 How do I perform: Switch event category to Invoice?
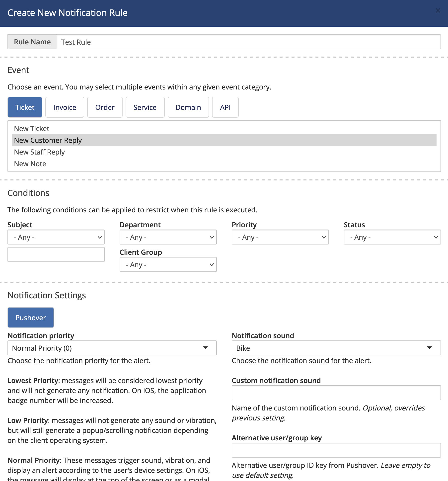(x=65, y=107)
